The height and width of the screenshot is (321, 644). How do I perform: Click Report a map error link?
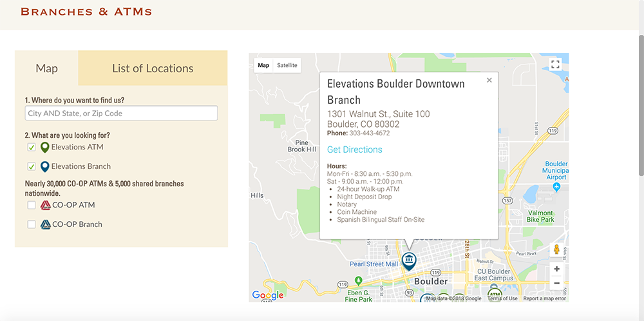coord(544,298)
